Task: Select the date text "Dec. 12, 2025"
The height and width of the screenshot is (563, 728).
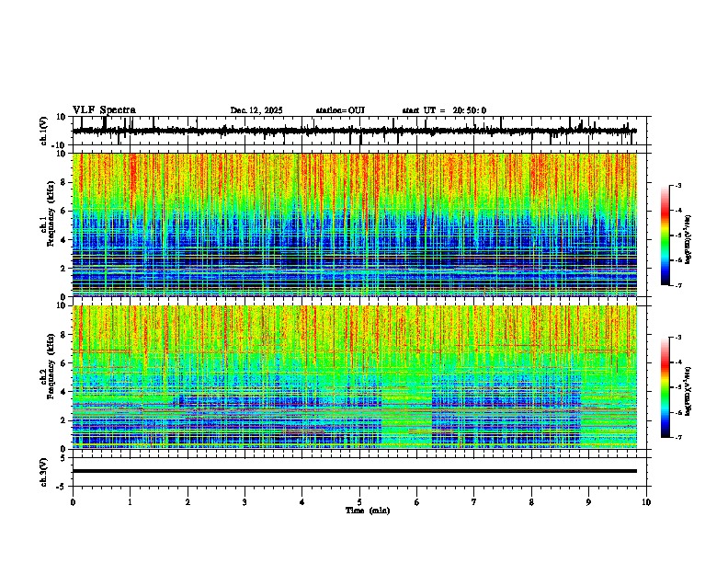Action: click(256, 110)
